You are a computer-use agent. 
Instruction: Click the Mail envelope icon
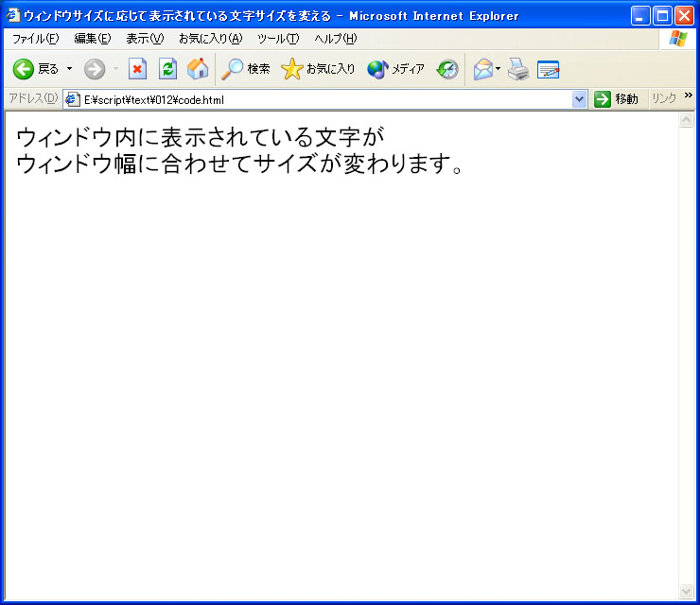tap(483, 69)
